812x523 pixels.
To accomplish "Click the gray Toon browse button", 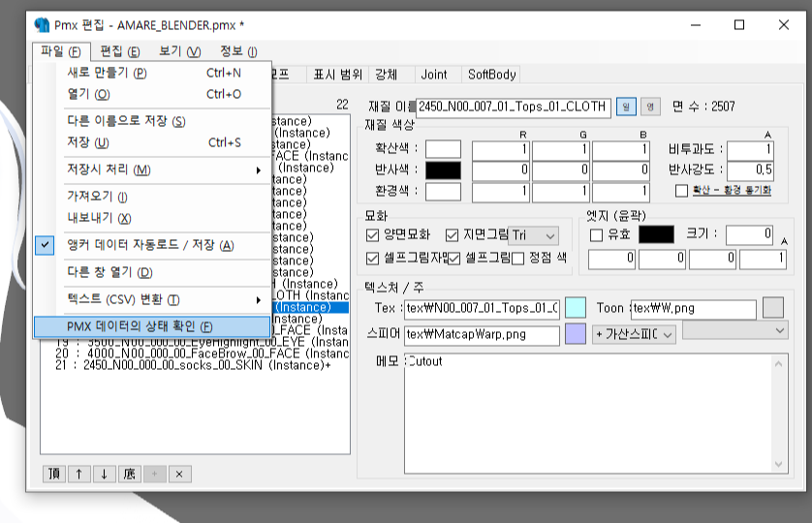I will (x=773, y=308).
